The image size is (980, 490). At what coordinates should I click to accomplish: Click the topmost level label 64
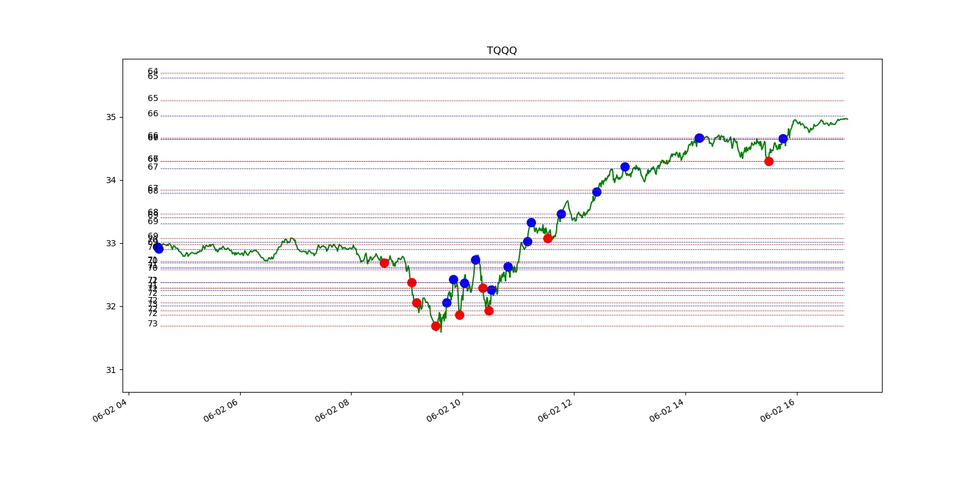point(153,71)
